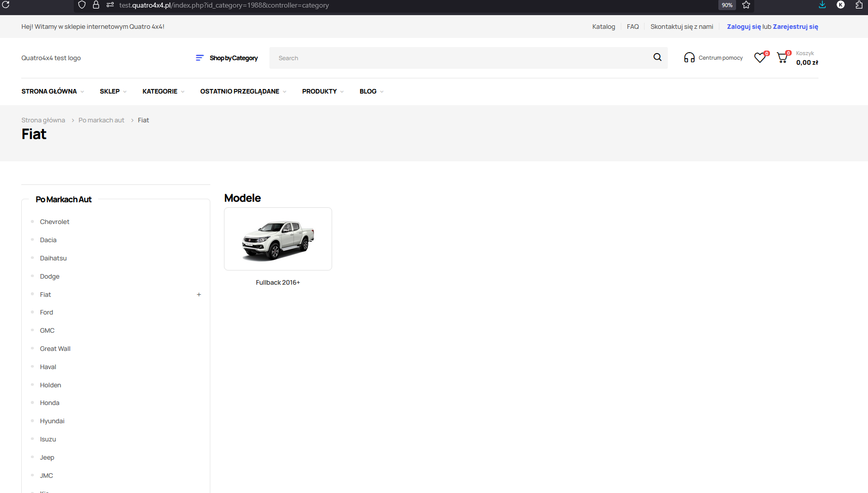Viewport: 868px width, 493px height.
Task: Expand chevron next to KATEGORIE
Action: [x=182, y=92]
